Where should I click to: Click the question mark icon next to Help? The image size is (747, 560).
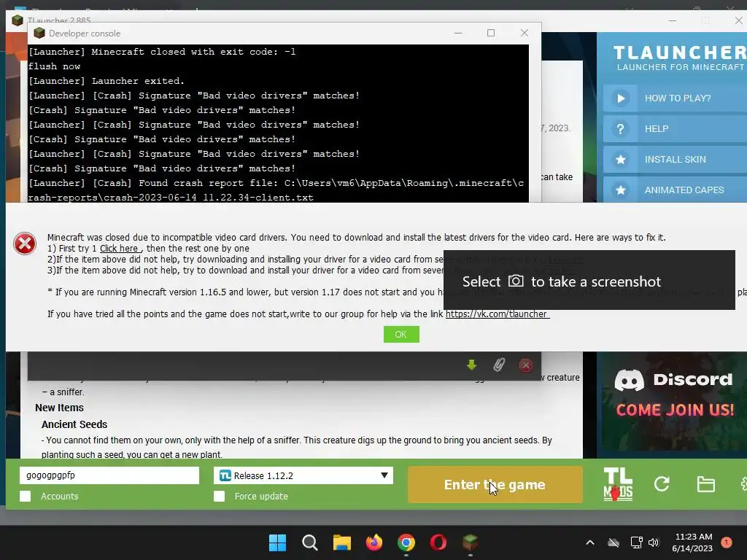620,128
